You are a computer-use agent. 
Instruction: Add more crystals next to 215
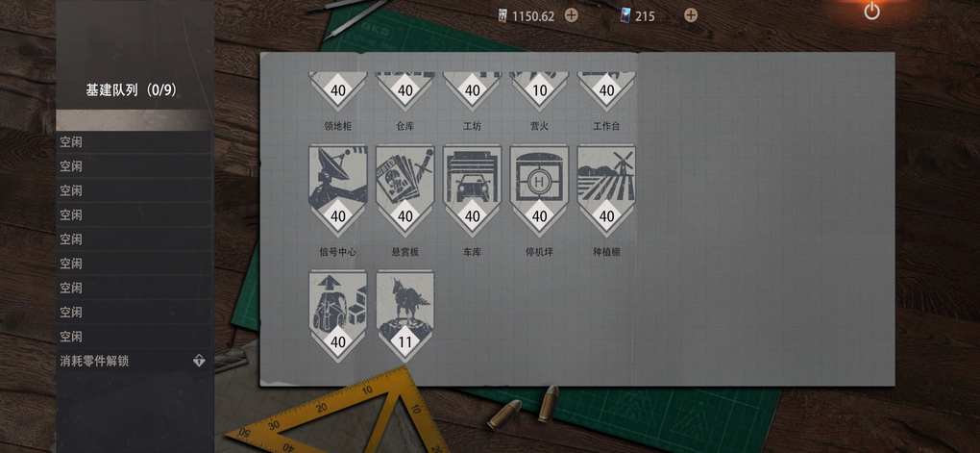691,15
